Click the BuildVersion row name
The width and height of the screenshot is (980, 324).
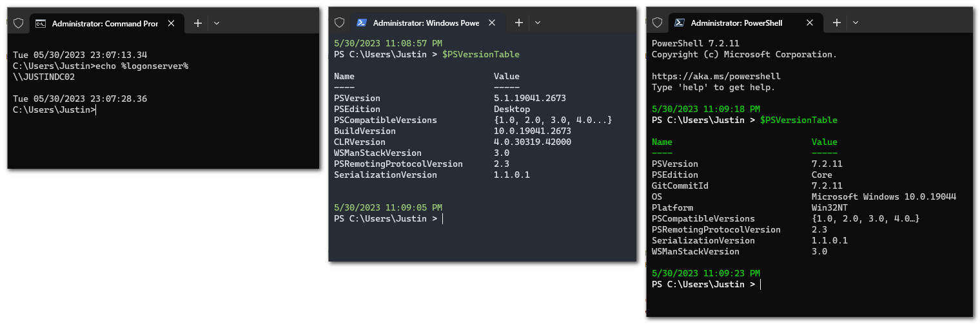[x=365, y=131]
